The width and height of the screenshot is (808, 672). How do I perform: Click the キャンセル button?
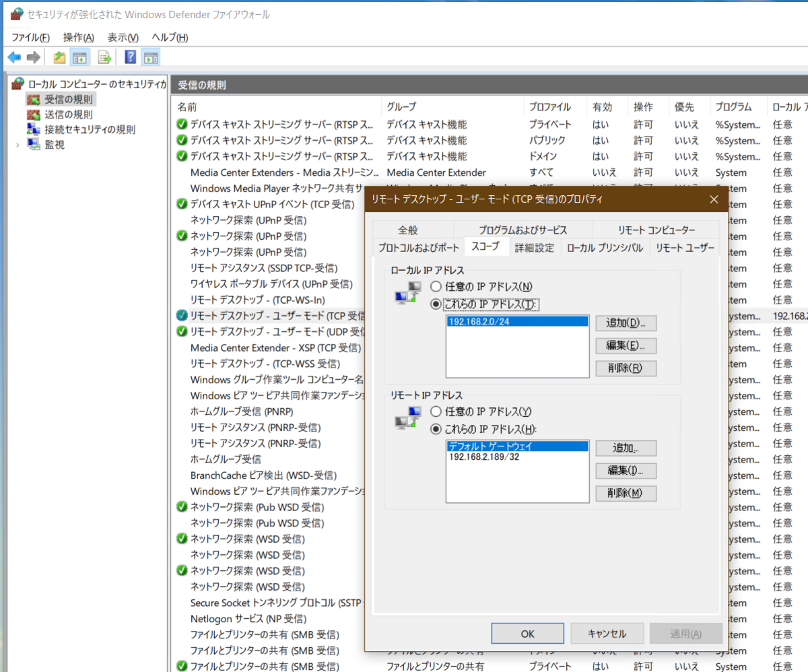[607, 634]
